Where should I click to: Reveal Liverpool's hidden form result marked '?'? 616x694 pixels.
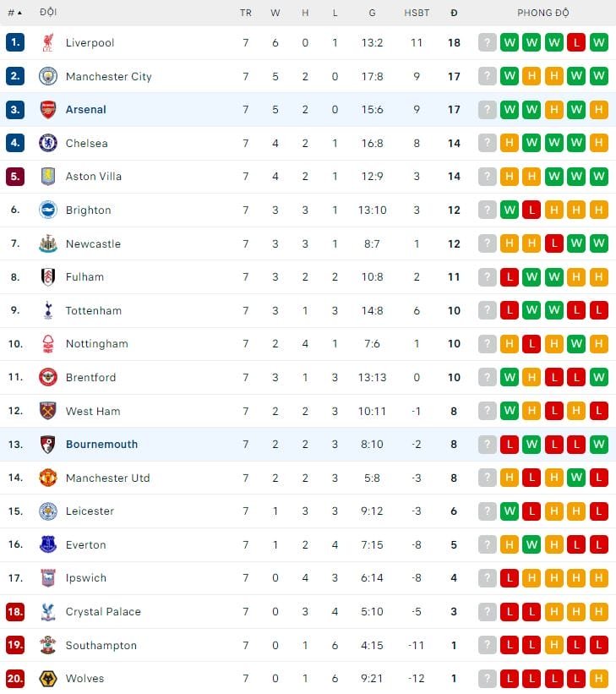(488, 42)
